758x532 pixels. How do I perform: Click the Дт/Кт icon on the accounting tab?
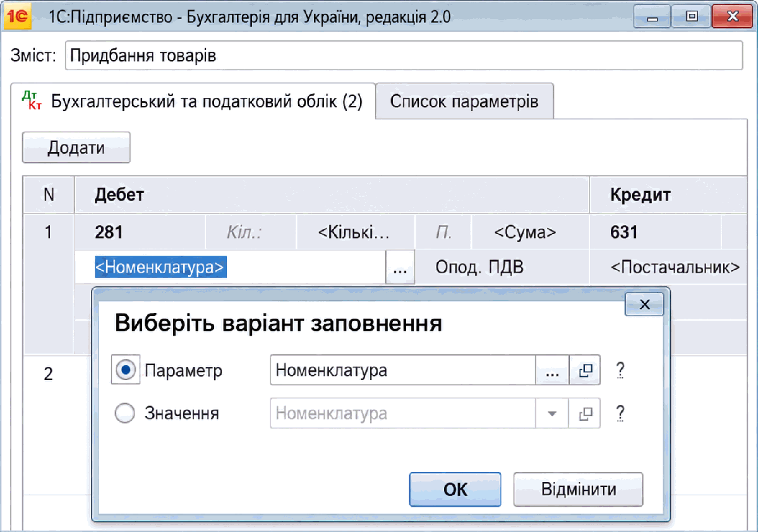point(32,100)
